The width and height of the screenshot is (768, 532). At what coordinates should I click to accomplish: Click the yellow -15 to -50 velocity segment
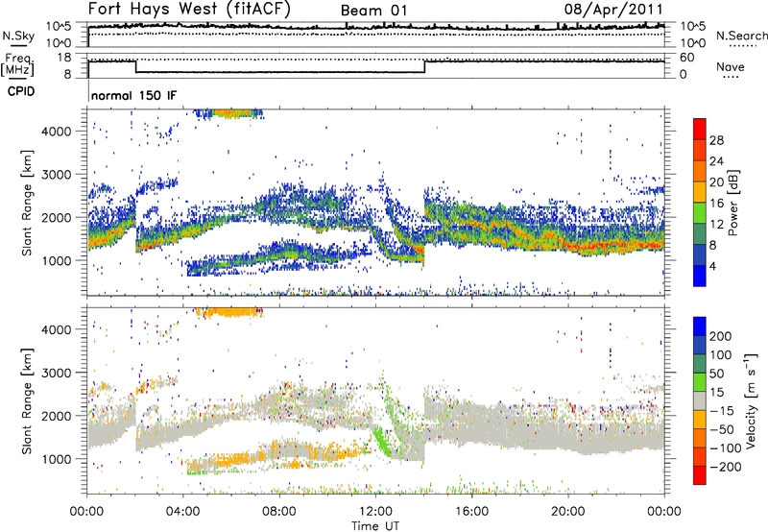point(700,420)
